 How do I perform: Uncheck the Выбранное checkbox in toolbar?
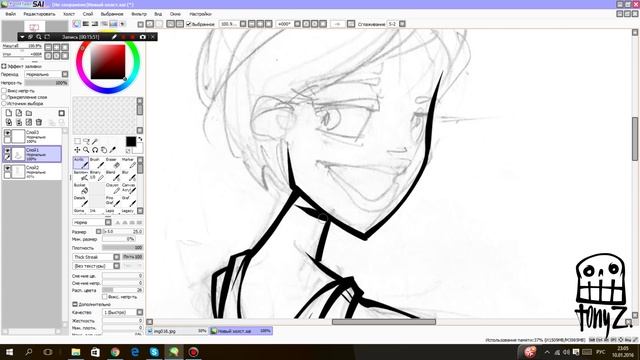pyautogui.click(x=189, y=24)
